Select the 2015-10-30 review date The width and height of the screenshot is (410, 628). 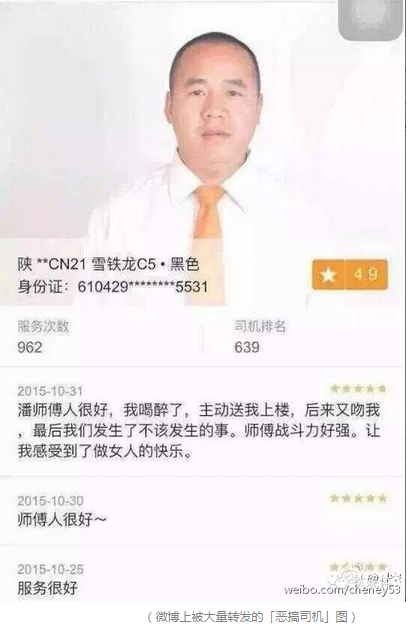(50, 501)
